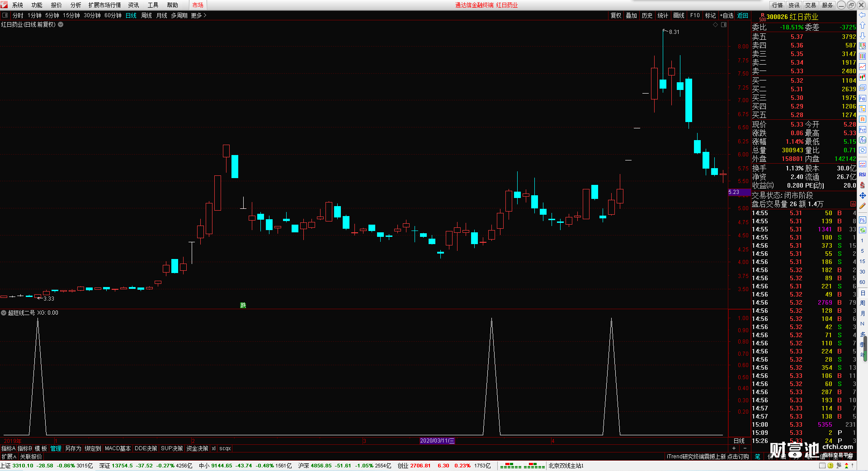
Task: Click the 行情 button at top right
Action: (x=778, y=5)
